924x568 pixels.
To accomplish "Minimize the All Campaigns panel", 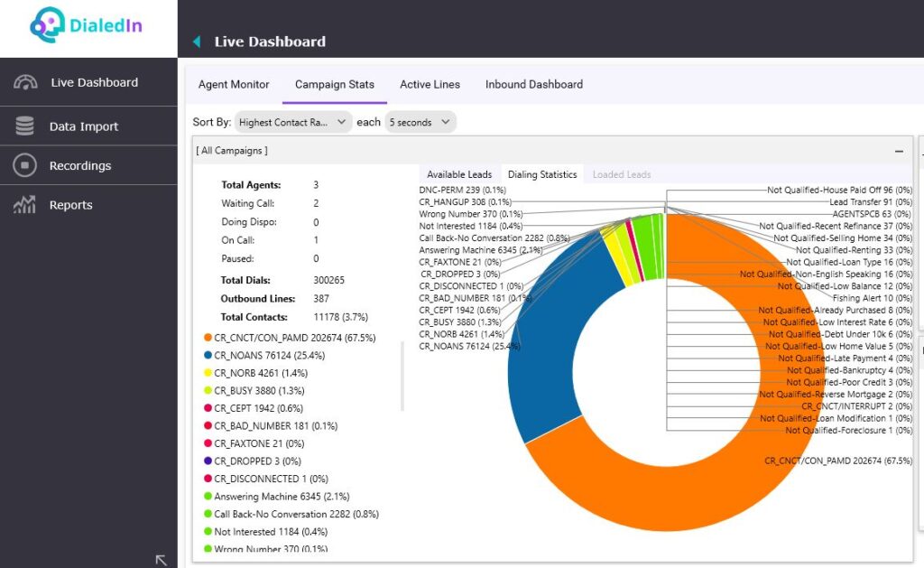I will (899, 151).
